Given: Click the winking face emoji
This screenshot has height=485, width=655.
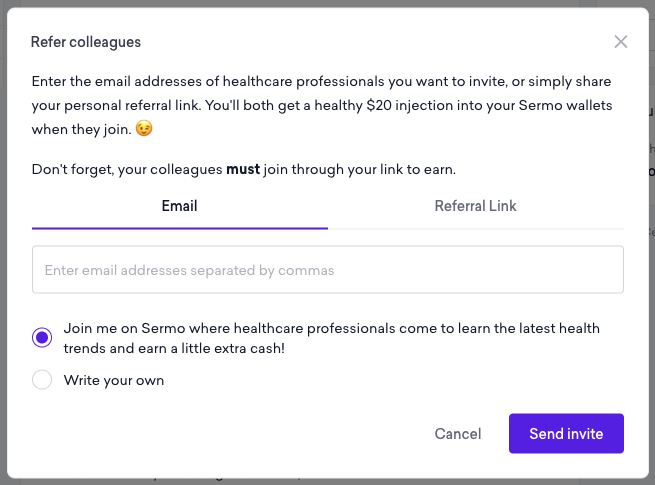Looking at the screenshot, I should [x=144, y=128].
